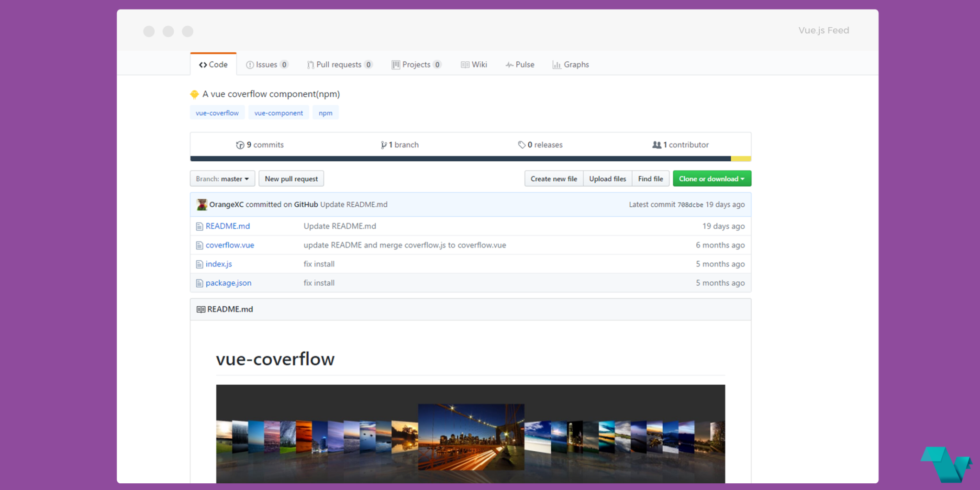Open the index.js file

219,264
